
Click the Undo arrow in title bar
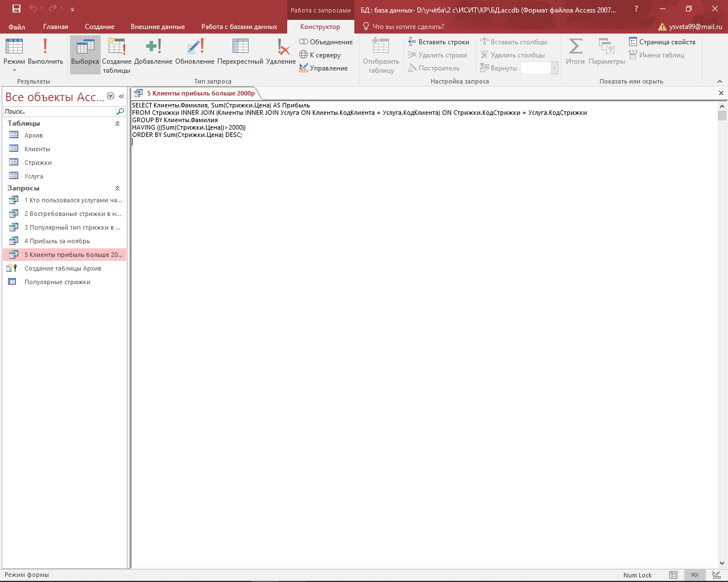tap(33, 9)
